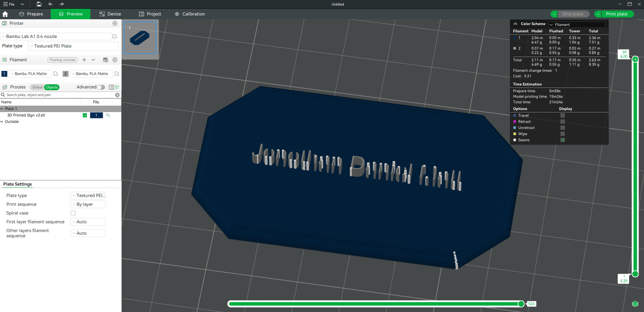The width and height of the screenshot is (644, 312).
Task: Edit filament 2 preset
Action: point(117,74)
